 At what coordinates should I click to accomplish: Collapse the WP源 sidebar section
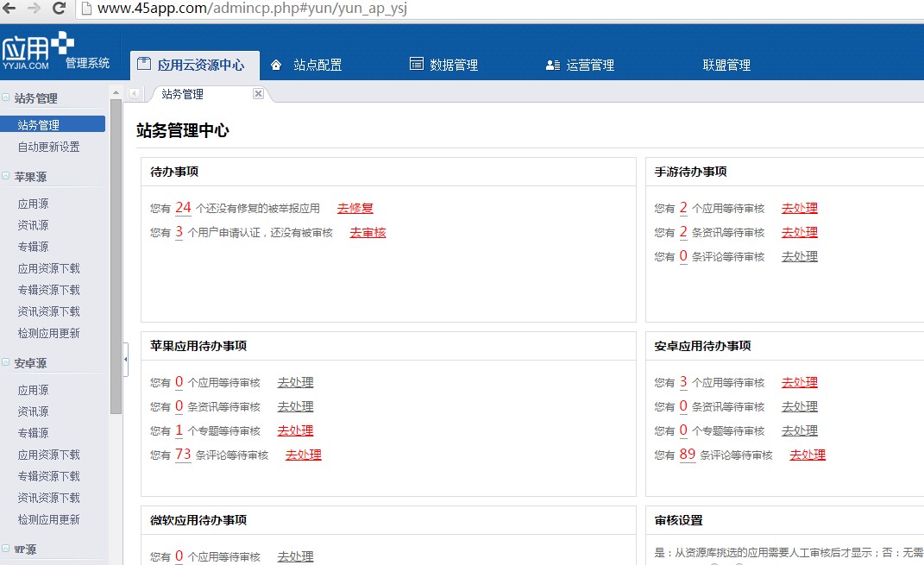point(5,548)
